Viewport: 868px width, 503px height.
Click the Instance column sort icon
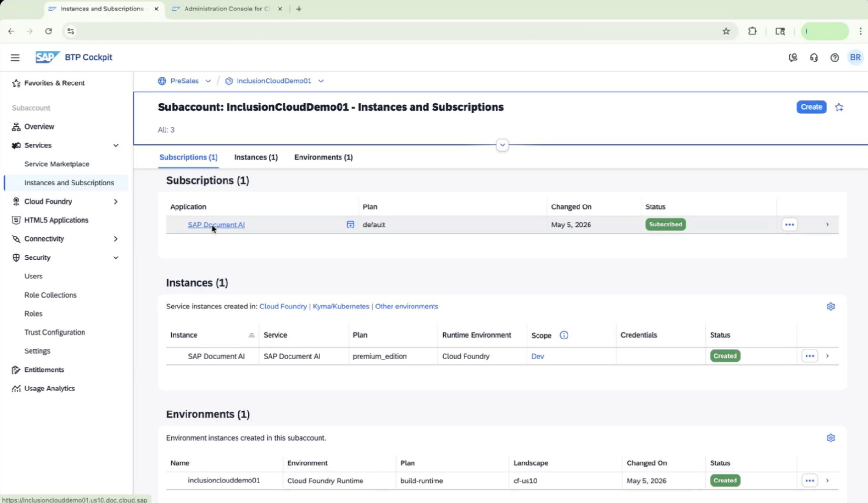(252, 335)
